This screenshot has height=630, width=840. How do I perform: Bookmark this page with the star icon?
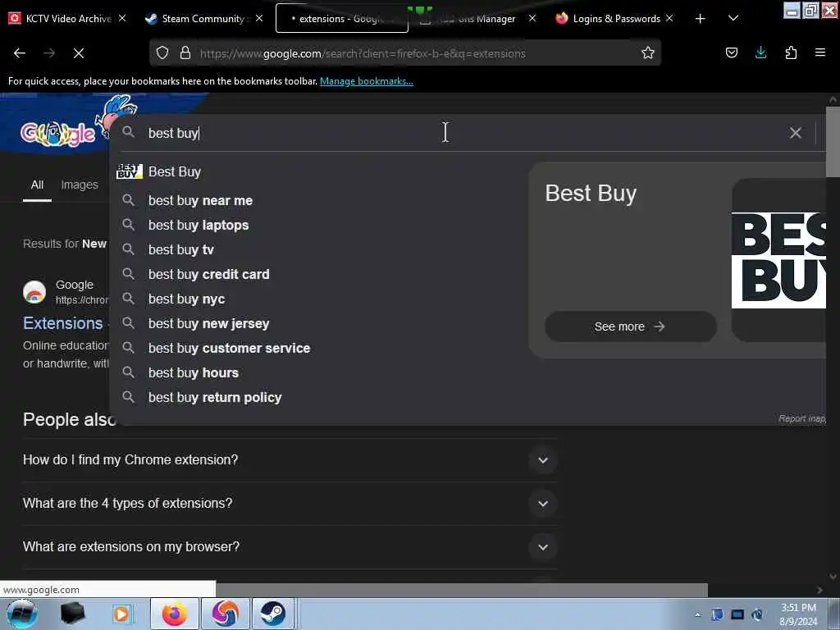[648, 52]
